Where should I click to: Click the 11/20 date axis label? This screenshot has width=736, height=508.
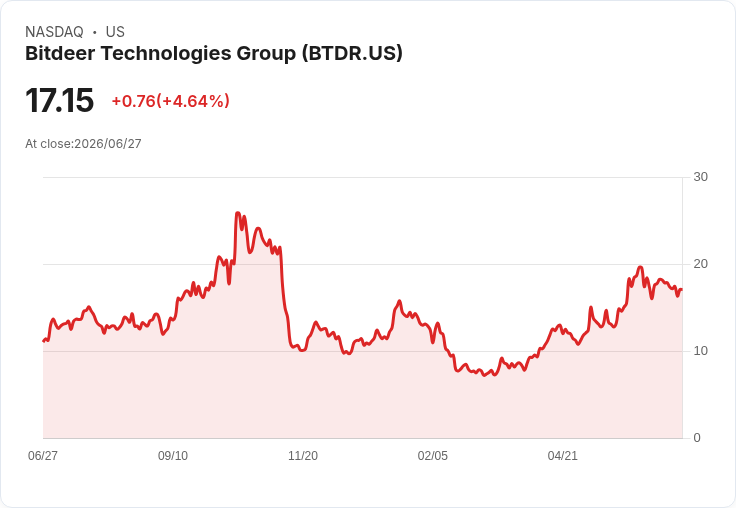[x=303, y=455]
